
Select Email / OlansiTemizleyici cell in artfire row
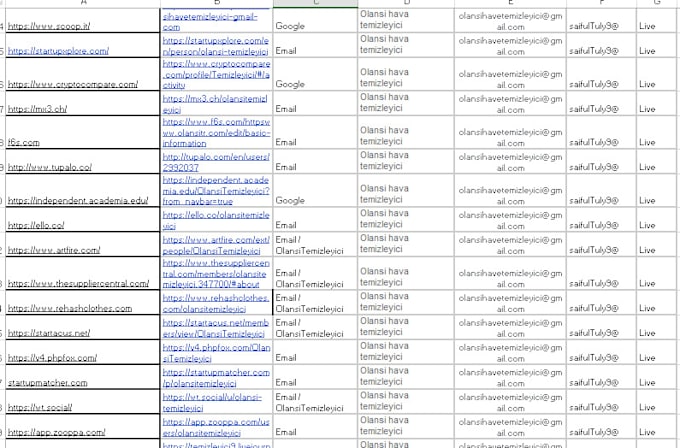pyautogui.click(x=315, y=245)
